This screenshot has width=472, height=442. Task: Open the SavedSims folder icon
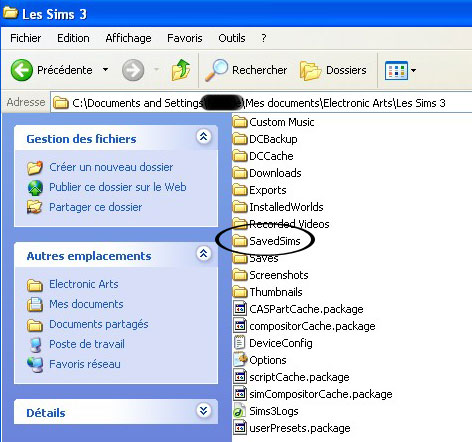click(x=240, y=241)
